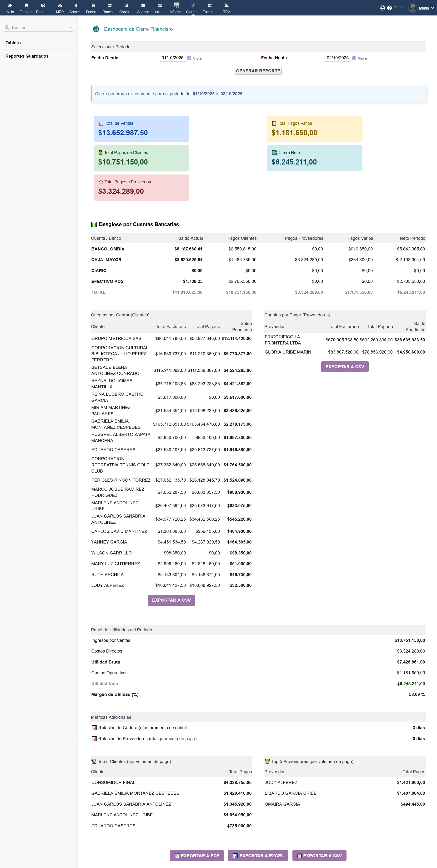Click the DIARIO account row name

99,271
